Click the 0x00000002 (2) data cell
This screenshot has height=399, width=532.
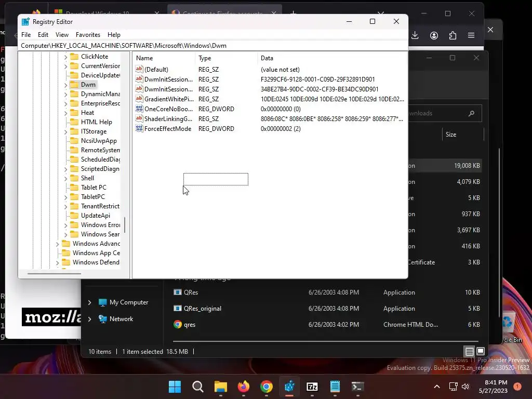click(x=281, y=129)
